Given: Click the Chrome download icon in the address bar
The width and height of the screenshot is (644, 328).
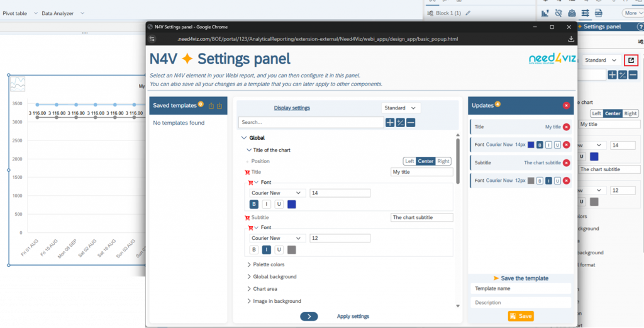Looking at the screenshot, I should (570, 39).
